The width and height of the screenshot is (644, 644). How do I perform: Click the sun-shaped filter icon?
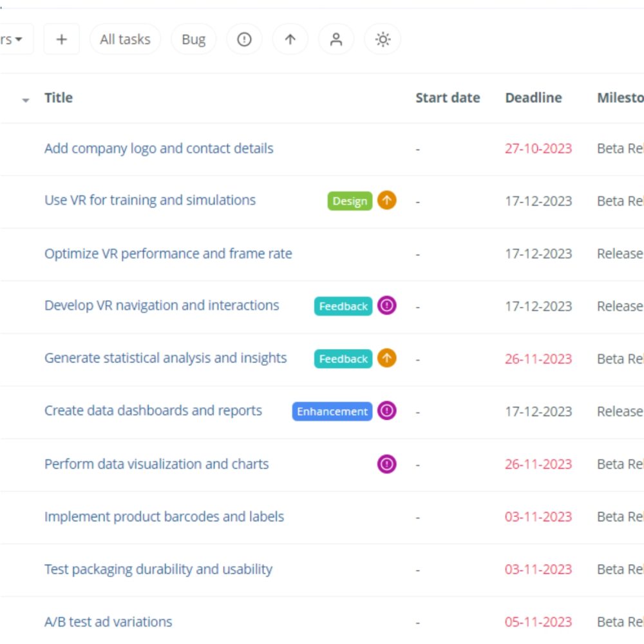point(383,39)
